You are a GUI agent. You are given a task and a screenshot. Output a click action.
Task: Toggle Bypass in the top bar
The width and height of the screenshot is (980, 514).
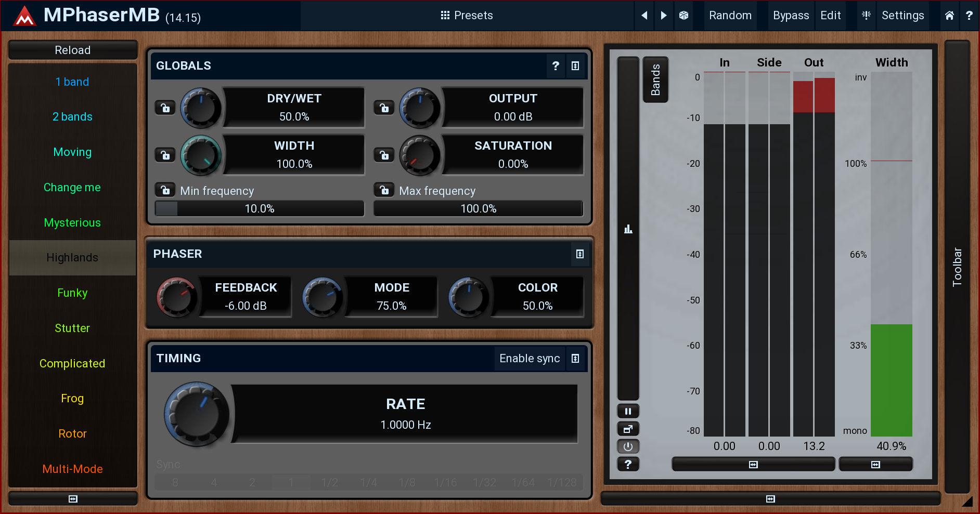[x=790, y=16]
